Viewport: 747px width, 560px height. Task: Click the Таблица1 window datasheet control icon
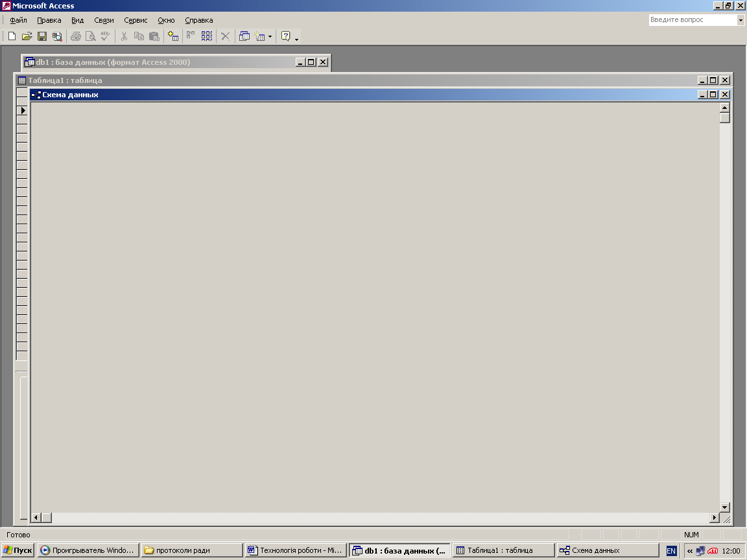pyautogui.click(x=22, y=80)
